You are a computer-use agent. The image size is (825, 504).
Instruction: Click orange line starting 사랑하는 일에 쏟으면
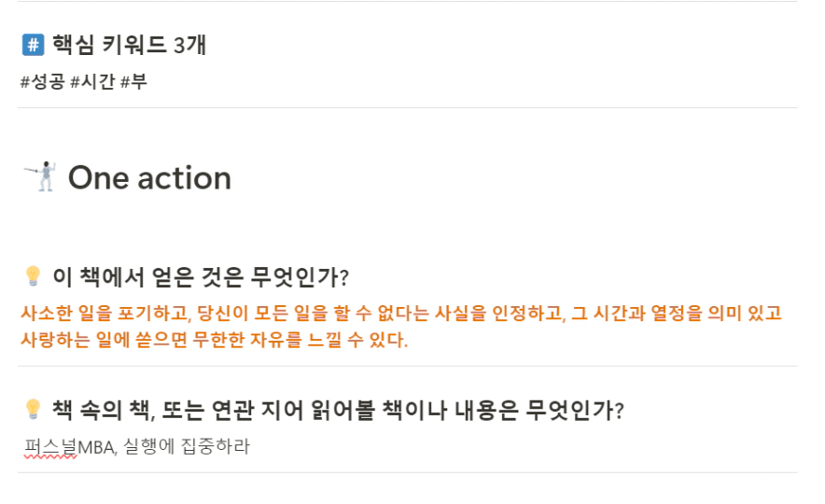214,340
